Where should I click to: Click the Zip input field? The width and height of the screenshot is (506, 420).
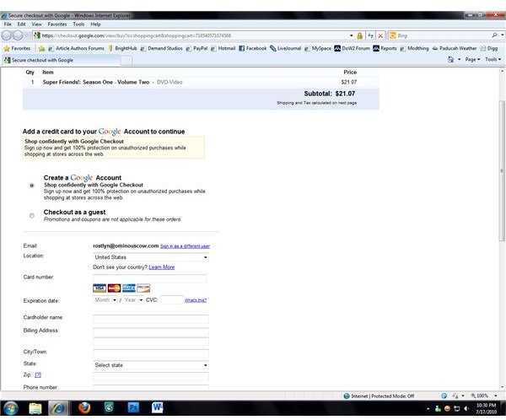click(151, 376)
